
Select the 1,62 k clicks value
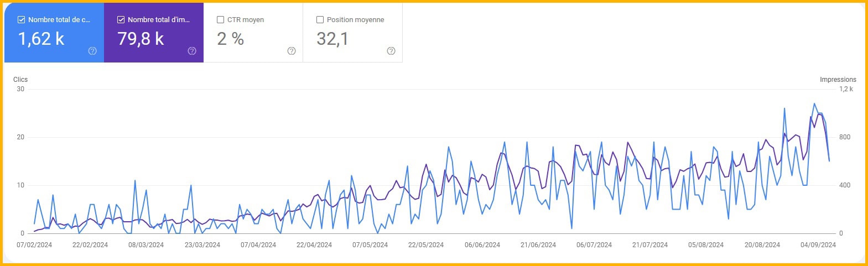tap(41, 39)
